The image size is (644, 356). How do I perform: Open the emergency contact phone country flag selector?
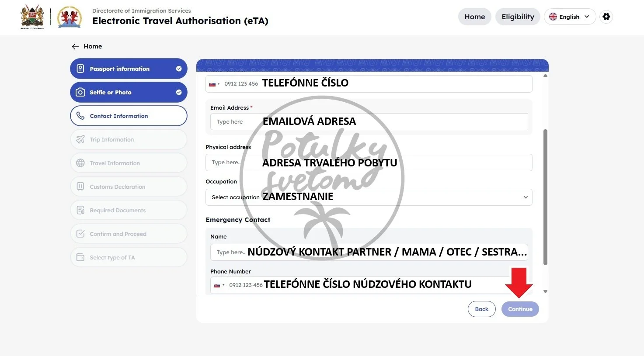(x=219, y=285)
